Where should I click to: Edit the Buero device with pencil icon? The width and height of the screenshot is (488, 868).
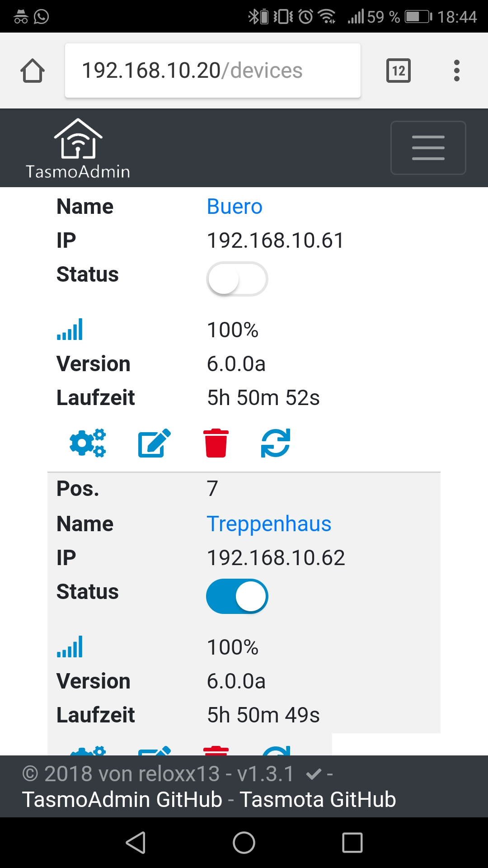[153, 443]
